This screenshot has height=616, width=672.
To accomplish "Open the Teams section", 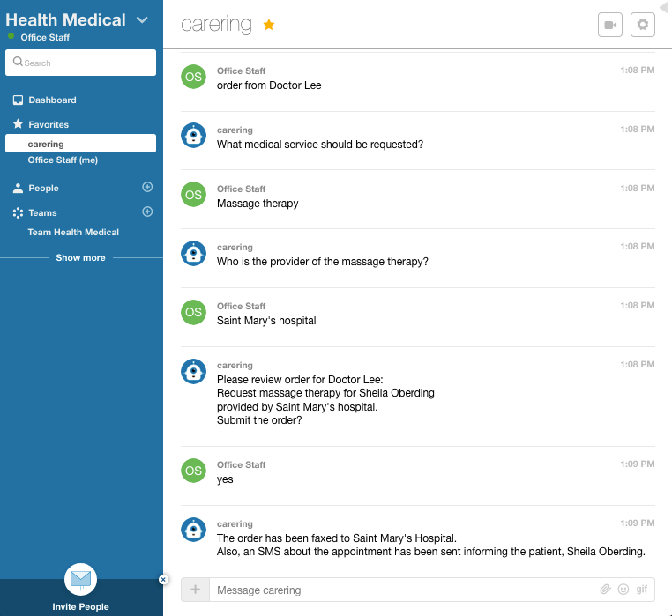I will click(x=42, y=213).
